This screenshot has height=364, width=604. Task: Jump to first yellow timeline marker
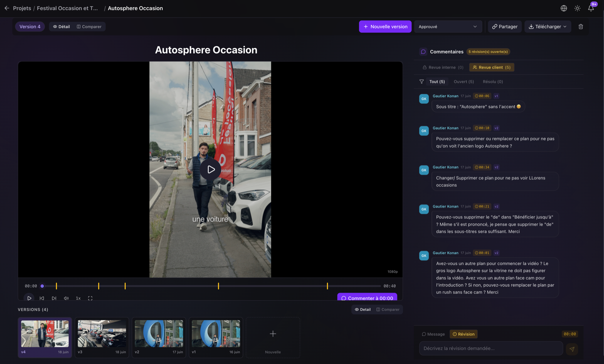tap(56, 286)
